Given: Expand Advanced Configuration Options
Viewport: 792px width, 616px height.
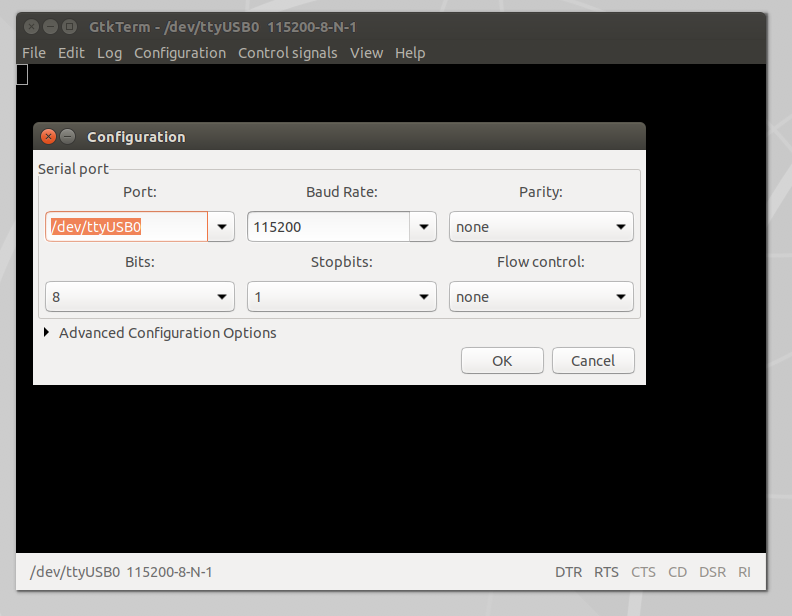Looking at the screenshot, I should [x=160, y=333].
